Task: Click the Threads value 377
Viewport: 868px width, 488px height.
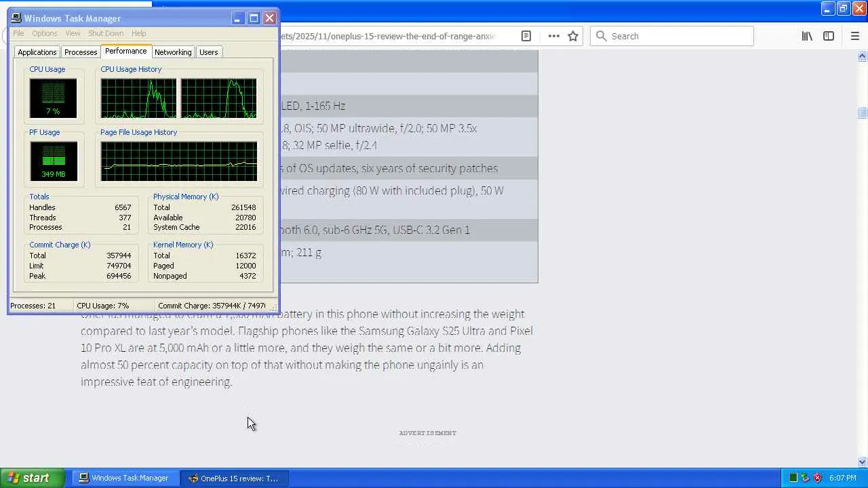Action: coord(125,218)
